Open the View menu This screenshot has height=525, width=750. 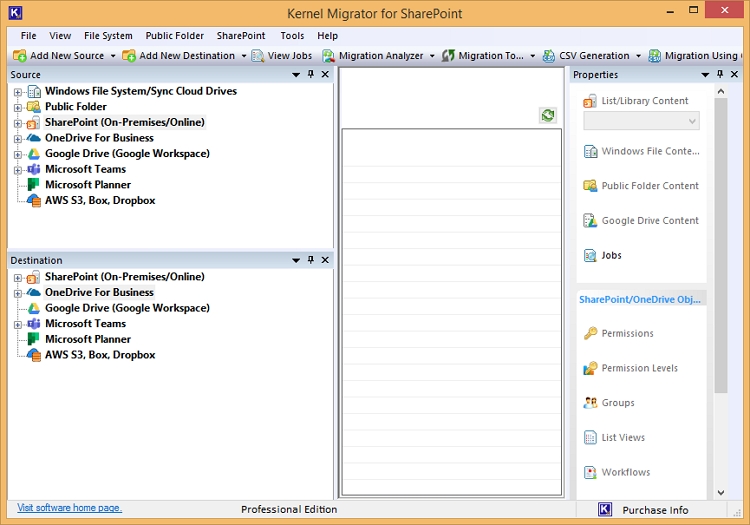tap(60, 35)
